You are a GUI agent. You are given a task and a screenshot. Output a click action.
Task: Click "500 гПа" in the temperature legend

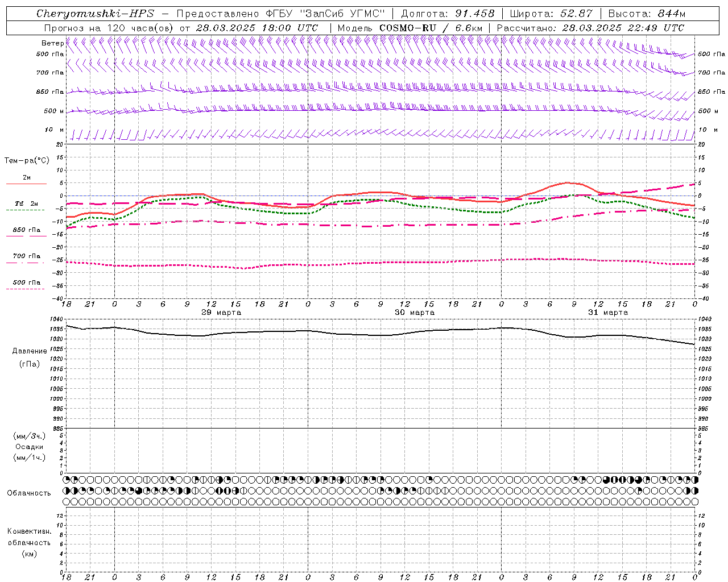[x=27, y=282]
